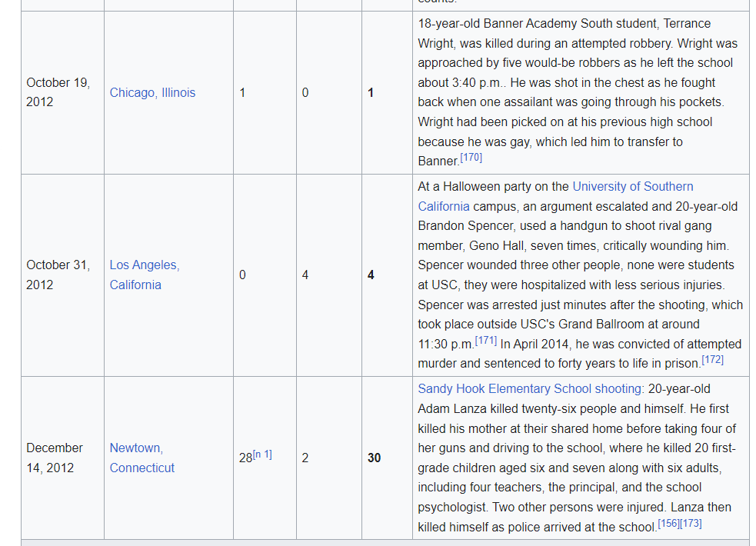
Task: Select the date October 19, 2012
Action: pyautogui.click(x=58, y=92)
